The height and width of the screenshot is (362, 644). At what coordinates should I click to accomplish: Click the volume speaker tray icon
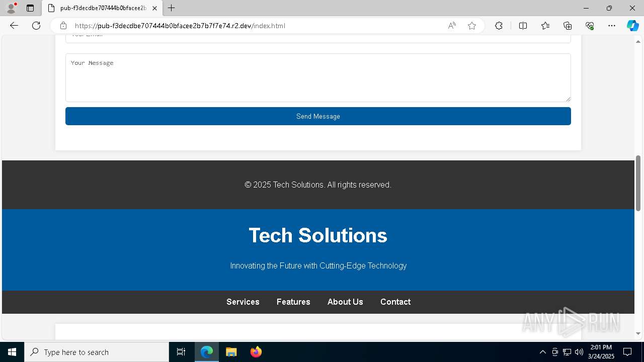pyautogui.click(x=579, y=352)
